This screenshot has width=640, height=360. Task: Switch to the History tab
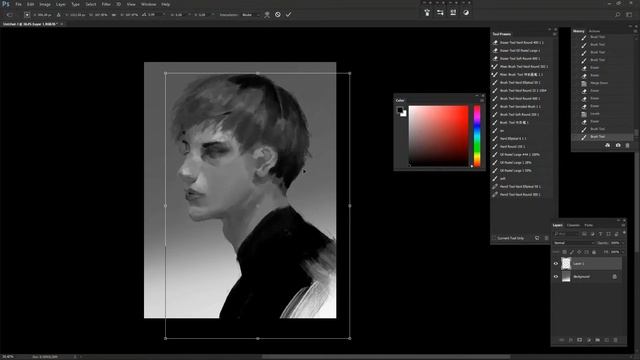(x=578, y=31)
